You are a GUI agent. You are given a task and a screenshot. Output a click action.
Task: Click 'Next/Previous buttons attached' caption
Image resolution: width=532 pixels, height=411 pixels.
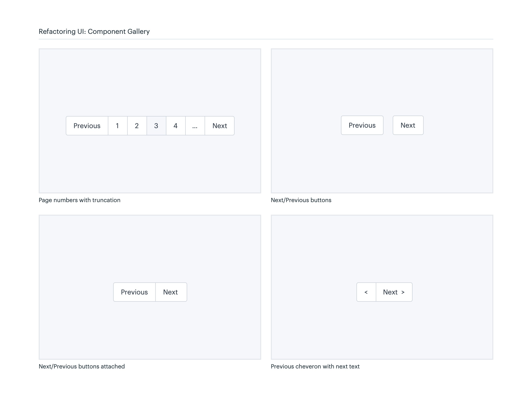[81, 366]
